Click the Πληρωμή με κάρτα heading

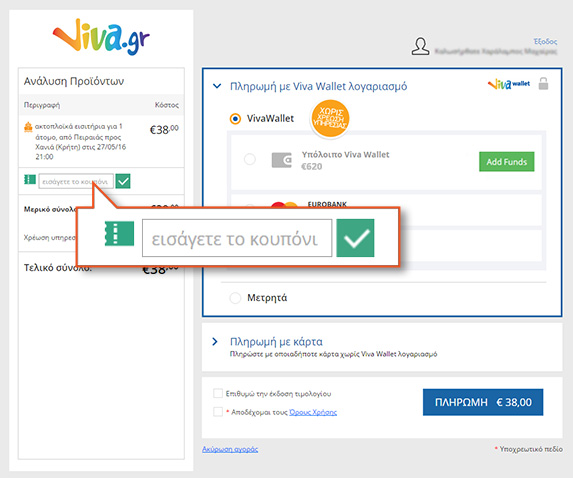pyautogui.click(x=276, y=342)
